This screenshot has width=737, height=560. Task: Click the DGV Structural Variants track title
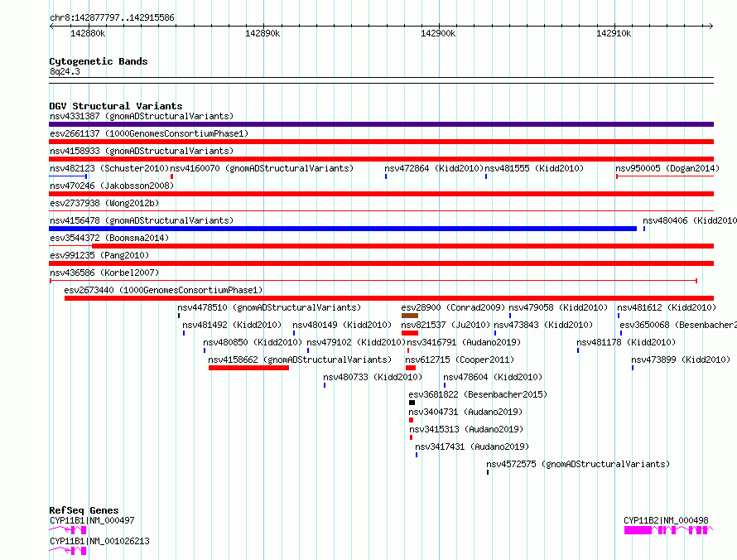[x=116, y=106]
